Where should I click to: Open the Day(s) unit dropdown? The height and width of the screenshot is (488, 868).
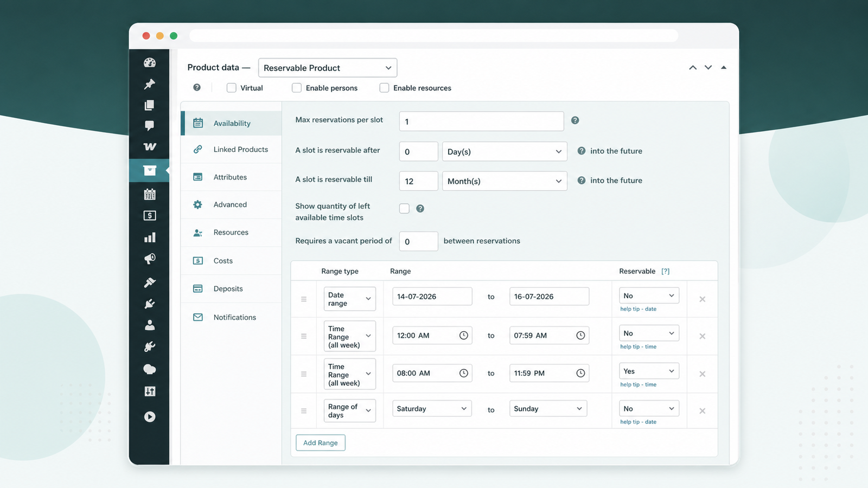[x=505, y=151]
